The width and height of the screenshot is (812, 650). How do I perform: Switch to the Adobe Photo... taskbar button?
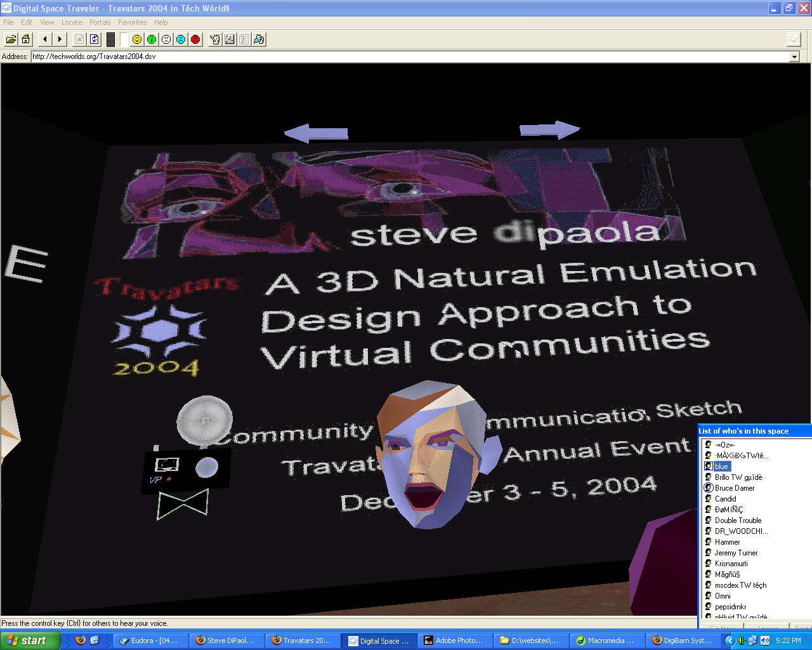point(455,640)
